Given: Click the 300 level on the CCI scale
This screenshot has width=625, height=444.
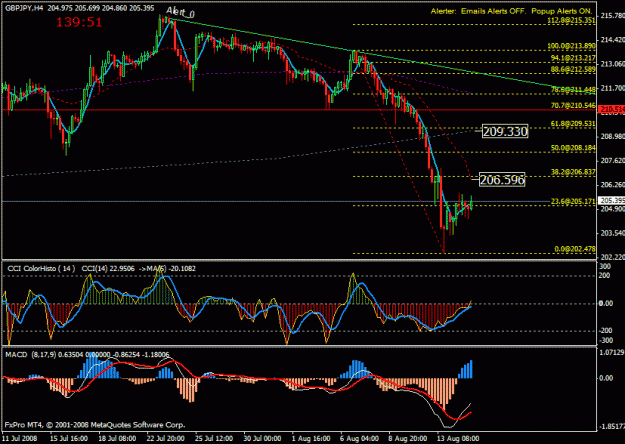Looking at the screenshot, I should tap(605, 266).
